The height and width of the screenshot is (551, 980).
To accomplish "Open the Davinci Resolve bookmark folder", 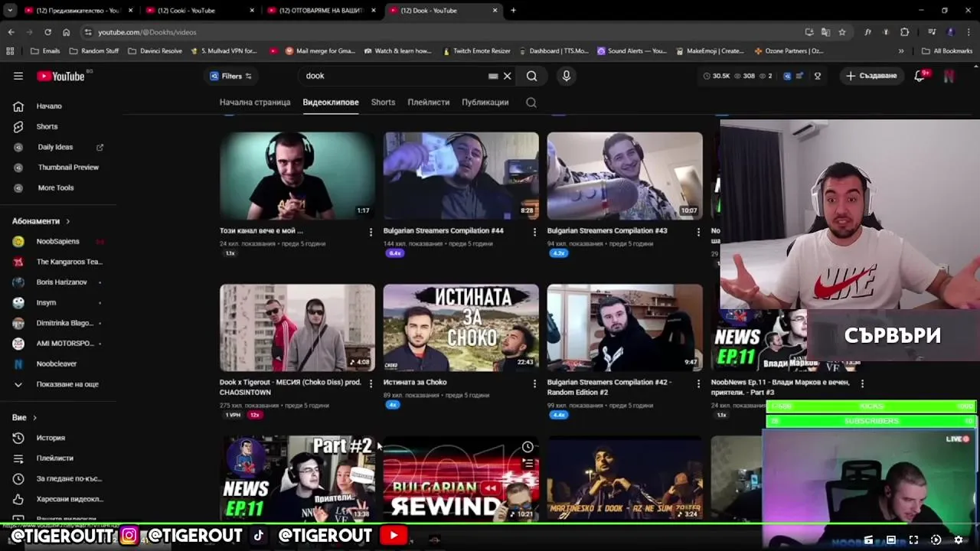I will point(155,51).
